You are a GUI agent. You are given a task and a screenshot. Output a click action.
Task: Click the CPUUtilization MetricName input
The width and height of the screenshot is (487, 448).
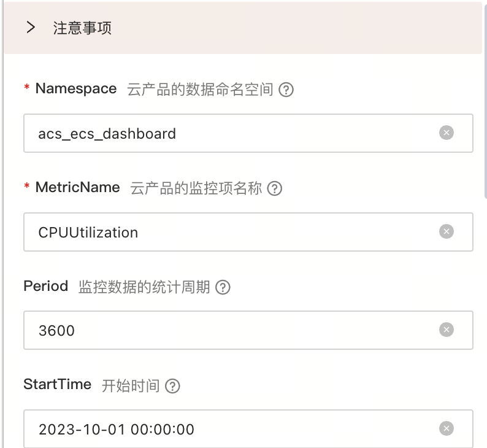click(x=233, y=232)
